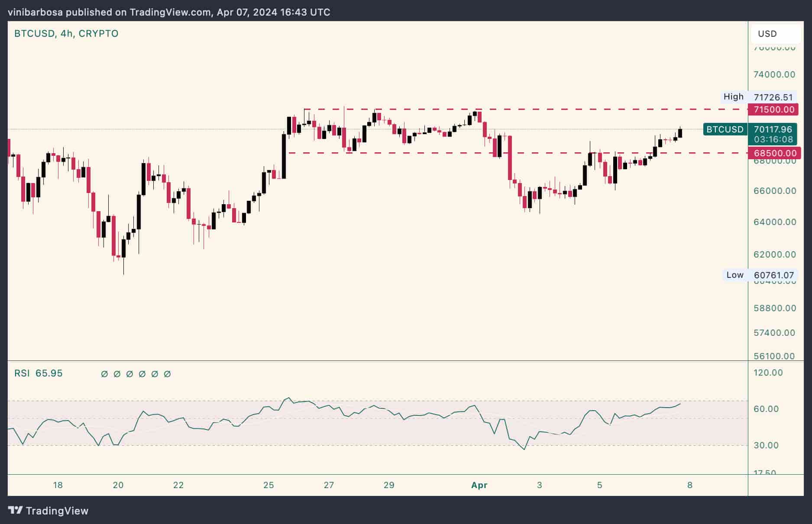The width and height of the screenshot is (812, 524).
Task: Click the 03:16:08 candle countdown timer
Action: tap(773, 139)
